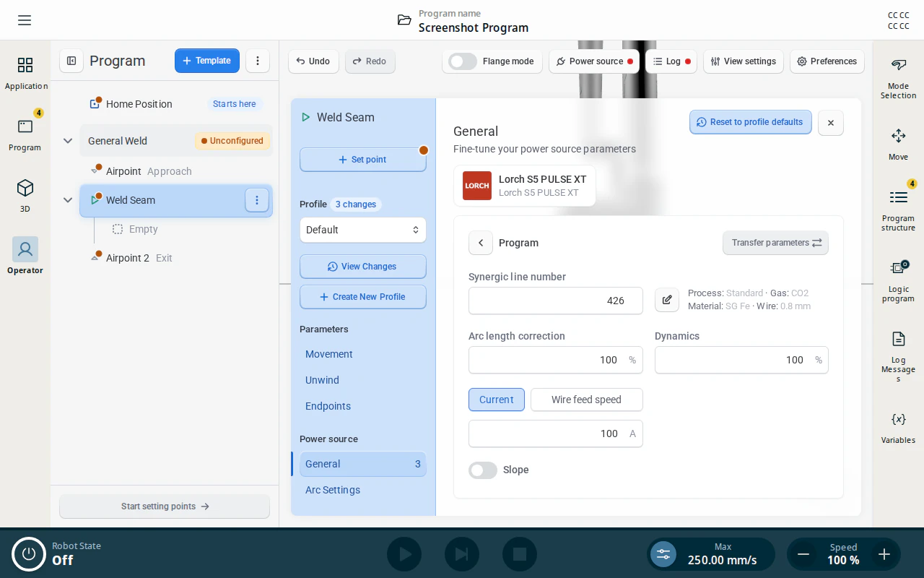Switch to the 3D view
The image size is (924, 578).
click(x=25, y=196)
